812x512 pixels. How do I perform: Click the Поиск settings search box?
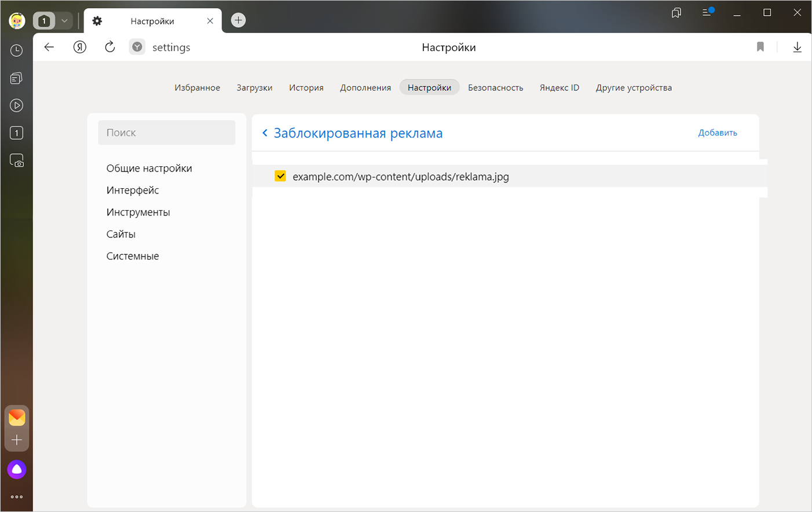point(167,133)
